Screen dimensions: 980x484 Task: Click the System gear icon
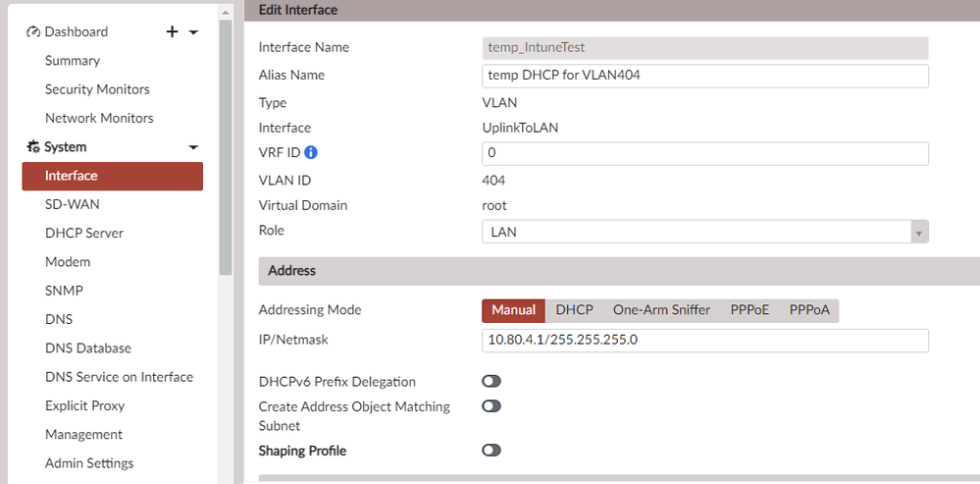(x=32, y=147)
